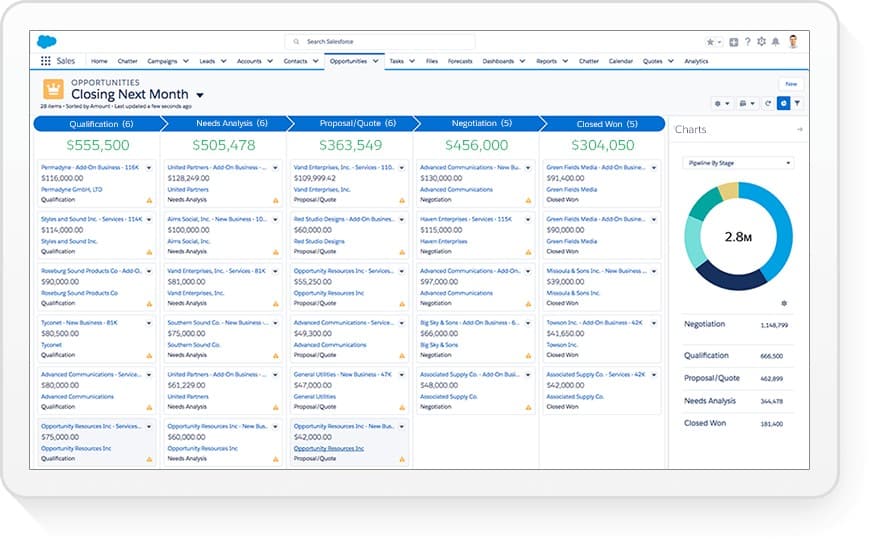The width and height of the screenshot is (876, 547).
Task: Click warning icon on Big Sky & Sons card
Action: pyautogui.click(x=528, y=355)
